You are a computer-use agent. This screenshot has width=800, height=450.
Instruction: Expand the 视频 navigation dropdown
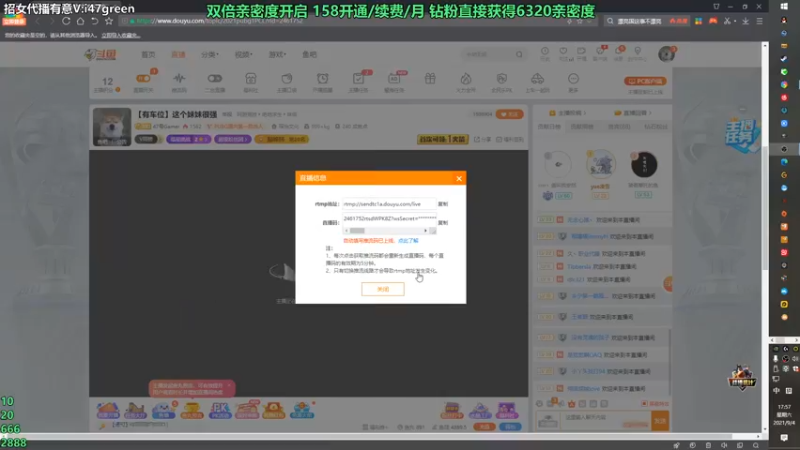243,55
